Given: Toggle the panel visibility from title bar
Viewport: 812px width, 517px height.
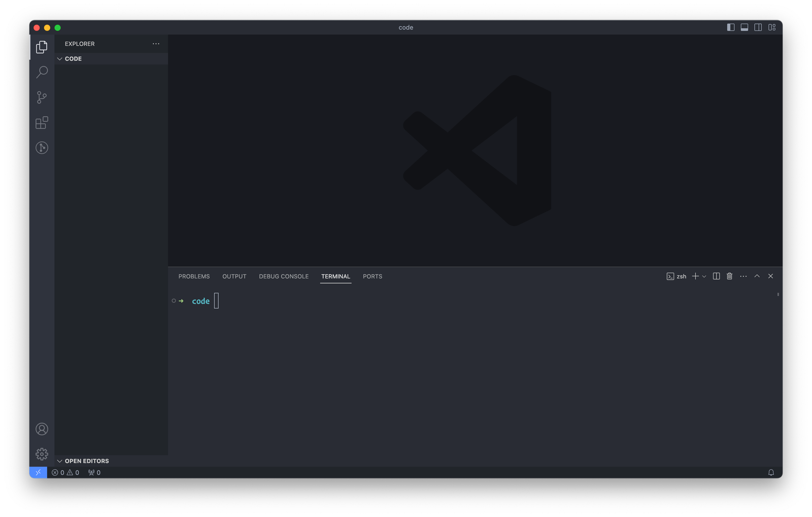Looking at the screenshot, I should 744,27.
